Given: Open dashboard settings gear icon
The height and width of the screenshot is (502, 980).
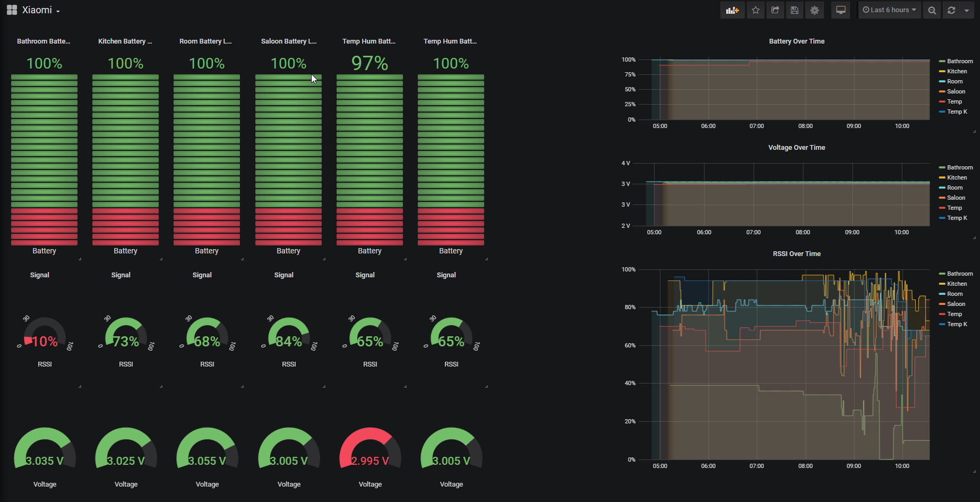Looking at the screenshot, I should point(814,10).
